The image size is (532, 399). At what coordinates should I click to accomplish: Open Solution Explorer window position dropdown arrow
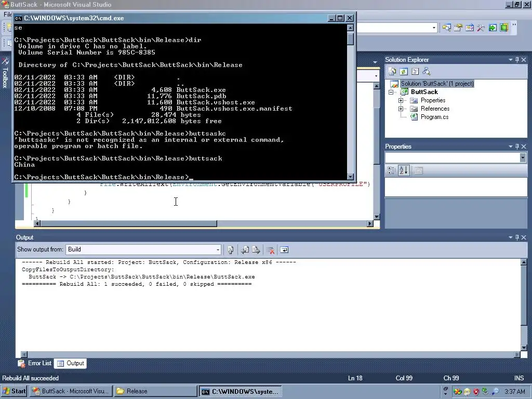pos(510,60)
